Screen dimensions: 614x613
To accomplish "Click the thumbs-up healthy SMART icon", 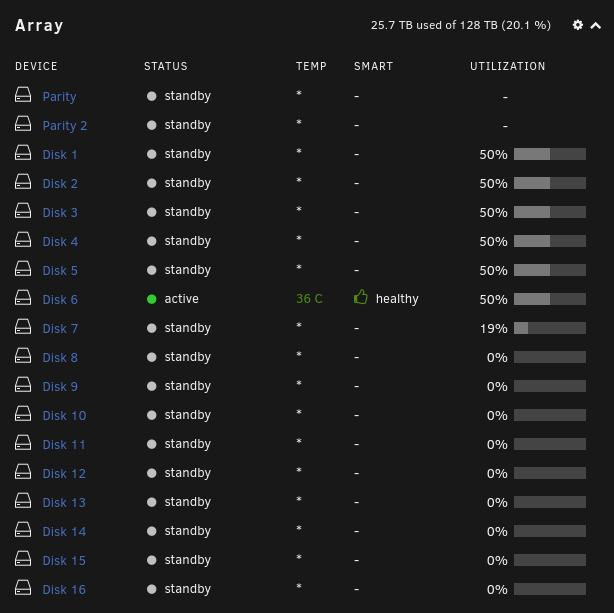I will pos(361,297).
